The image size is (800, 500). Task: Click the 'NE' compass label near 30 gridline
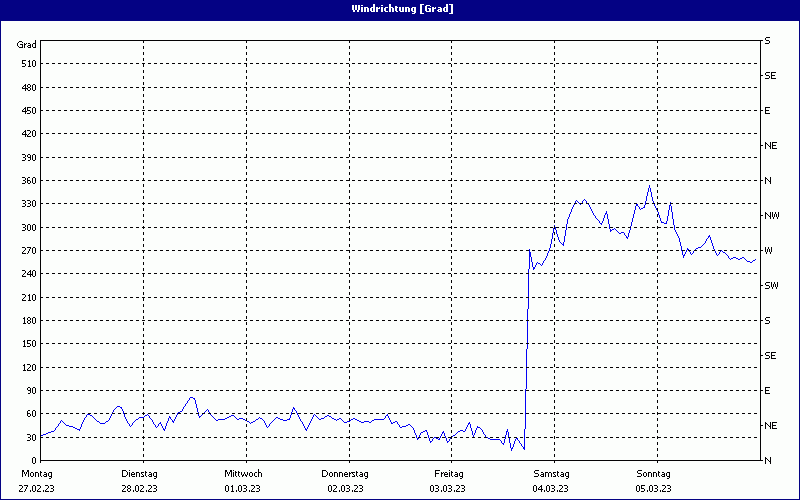tap(770, 426)
